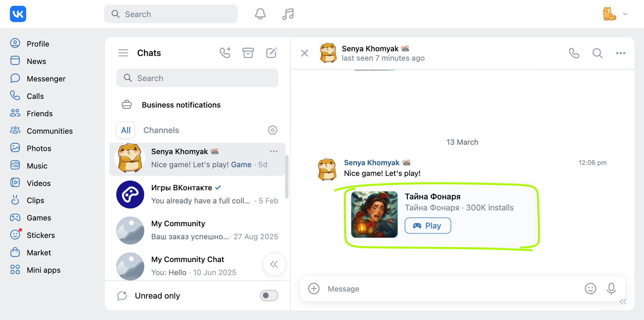Open the attachment plus button in message box
644x320 pixels.
point(314,289)
